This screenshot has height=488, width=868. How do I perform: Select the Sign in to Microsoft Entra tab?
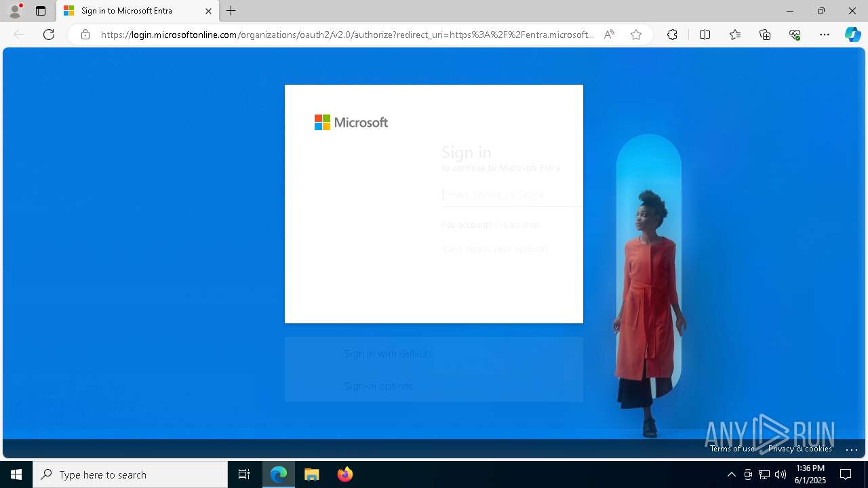[138, 11]
